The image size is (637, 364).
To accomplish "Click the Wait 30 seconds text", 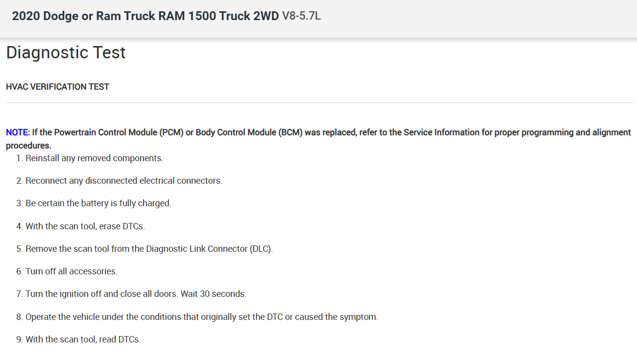I will point(214,294).
